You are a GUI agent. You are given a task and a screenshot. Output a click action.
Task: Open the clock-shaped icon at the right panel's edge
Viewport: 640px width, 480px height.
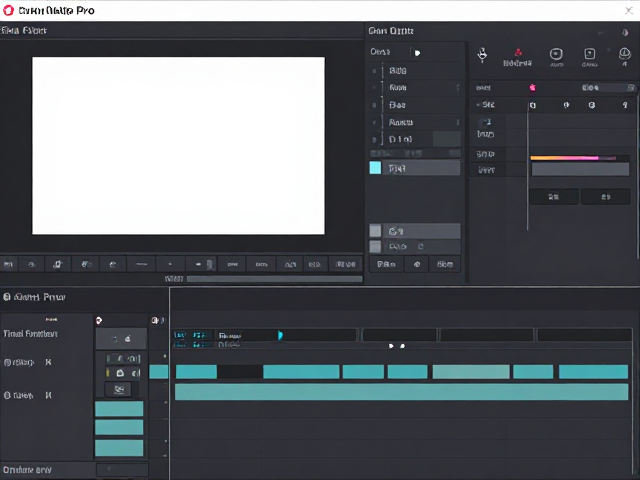(624, 53)
